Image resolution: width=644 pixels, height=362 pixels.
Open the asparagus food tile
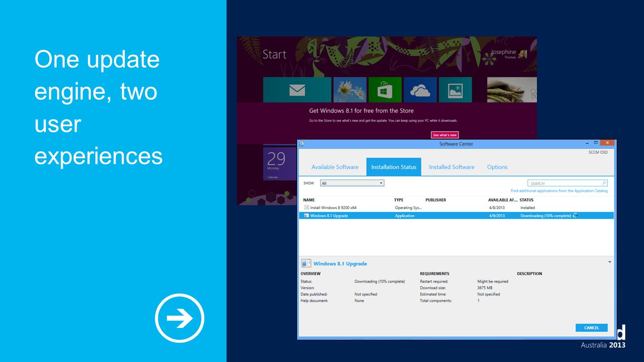click(x=512, y=90)
